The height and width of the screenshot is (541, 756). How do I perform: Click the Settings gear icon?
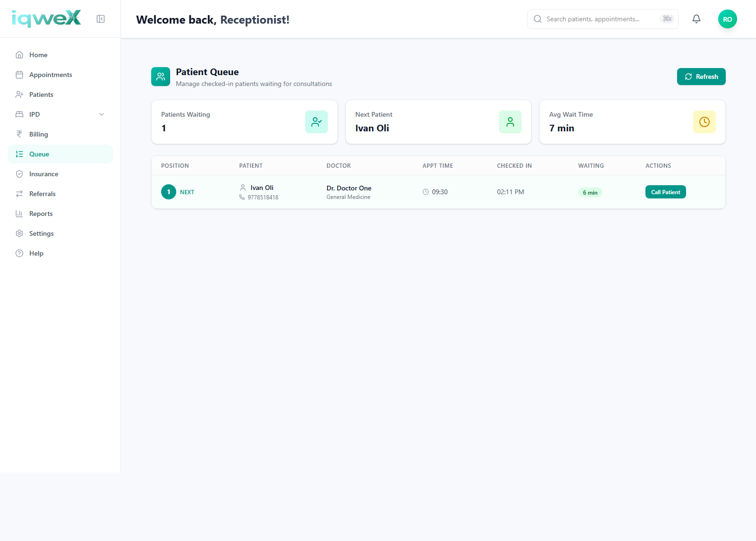click(19, 233)
